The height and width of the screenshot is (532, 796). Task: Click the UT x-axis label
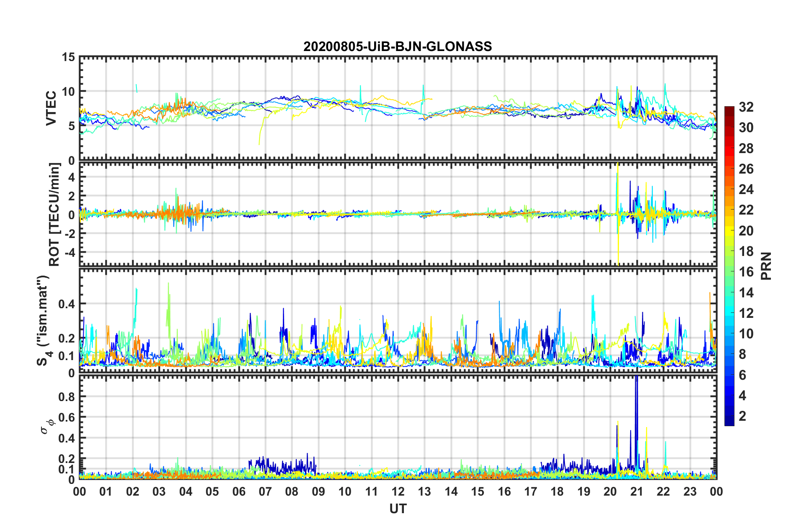tap(398, 509)
